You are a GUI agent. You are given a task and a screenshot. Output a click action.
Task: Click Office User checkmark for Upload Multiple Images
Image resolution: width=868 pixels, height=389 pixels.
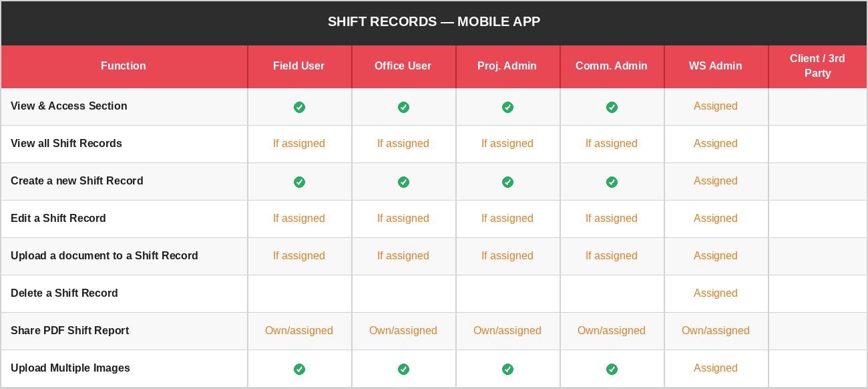[x=403, y=369]
